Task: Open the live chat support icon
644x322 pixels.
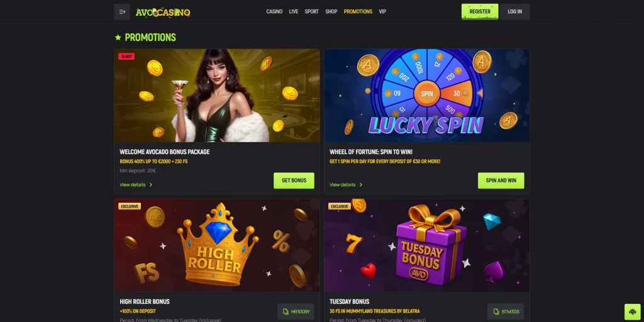Action: click(633, 312)
